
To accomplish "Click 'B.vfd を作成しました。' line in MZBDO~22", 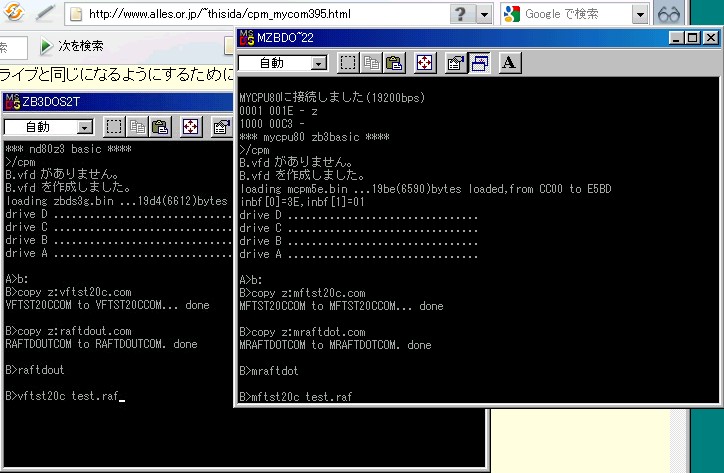I will point(302,175).
